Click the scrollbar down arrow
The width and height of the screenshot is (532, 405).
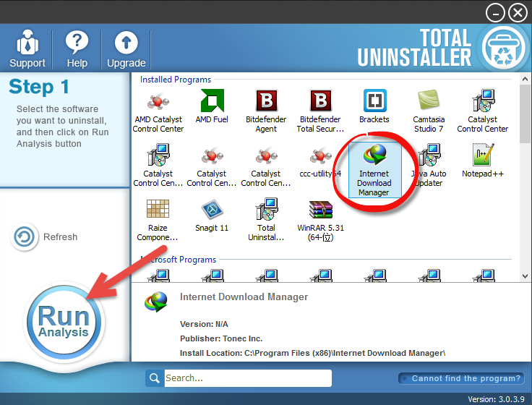click(x=525, y=276)
